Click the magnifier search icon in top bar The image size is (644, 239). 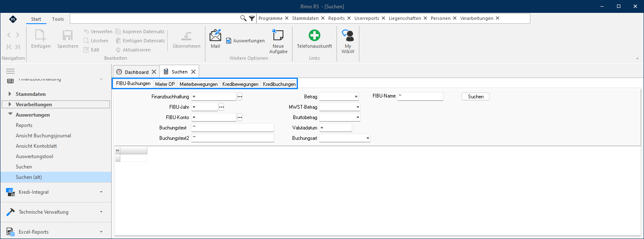coord(244,18)
